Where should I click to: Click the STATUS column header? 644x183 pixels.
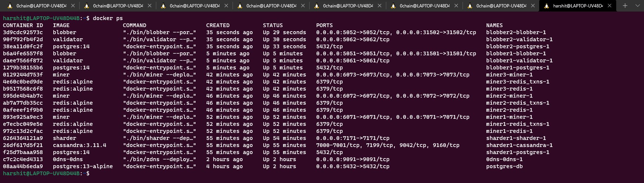(273, 25)
